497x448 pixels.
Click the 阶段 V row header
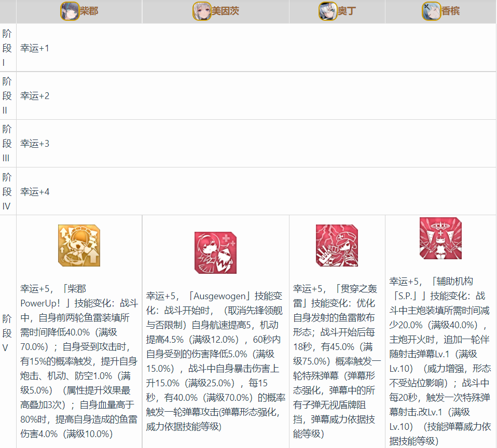[x=7, y=333]
